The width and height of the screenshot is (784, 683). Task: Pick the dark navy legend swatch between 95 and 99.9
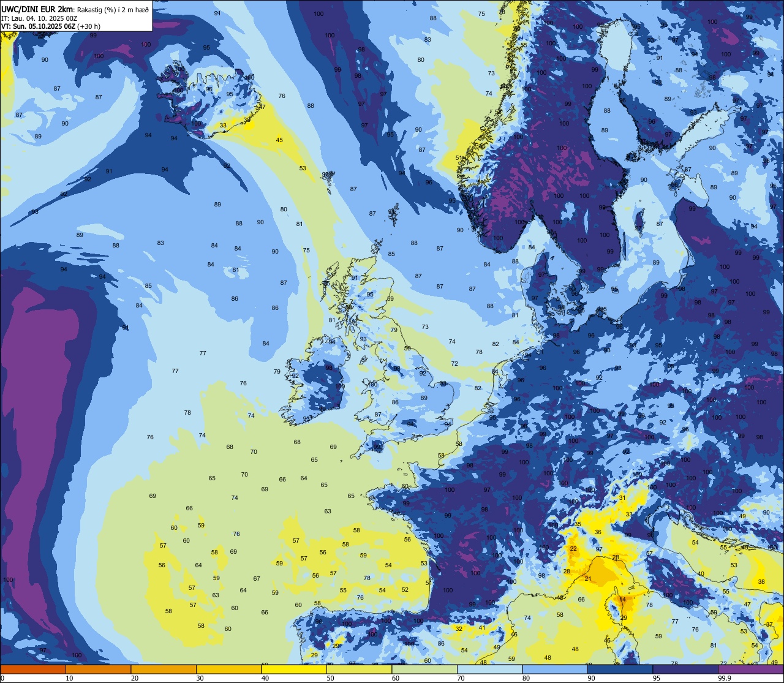click(685, 670)
